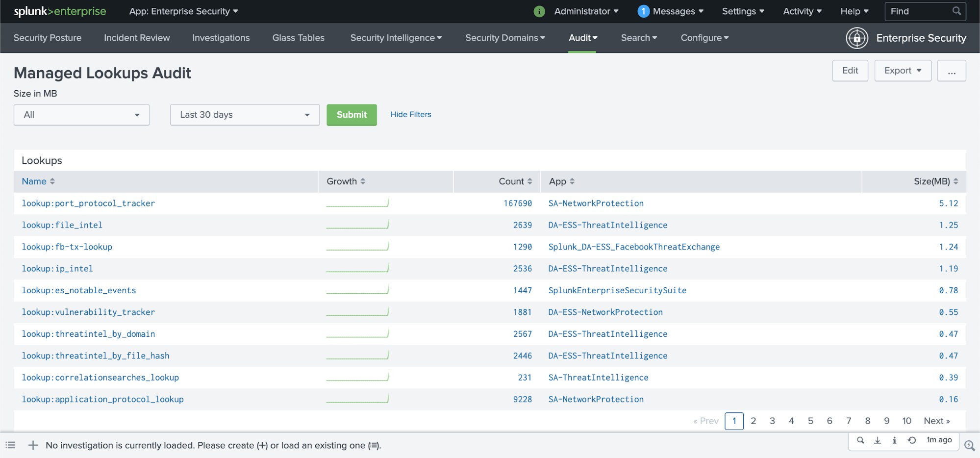
Task: Click lookup:threatintel_by_domain name
Action: coord(88,334)
